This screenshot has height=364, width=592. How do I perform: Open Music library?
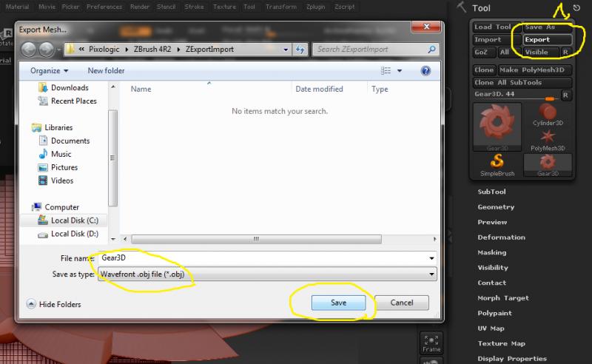55,154
